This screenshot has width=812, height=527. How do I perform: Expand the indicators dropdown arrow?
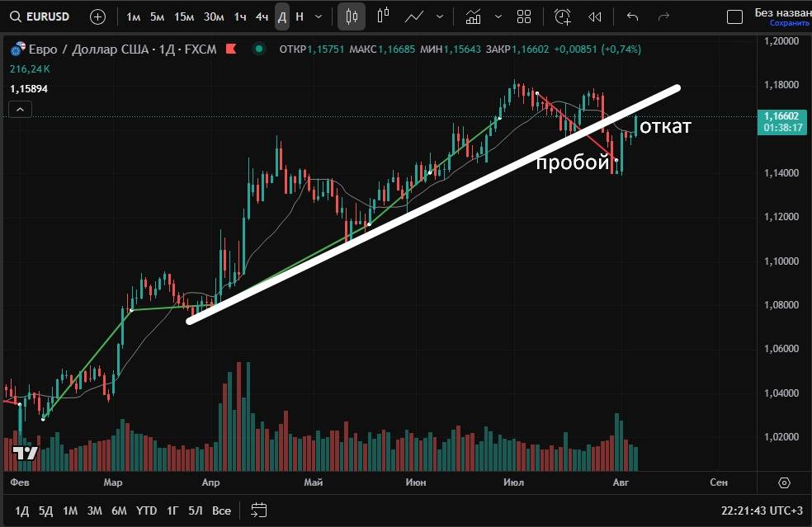[x=496, y=16]
